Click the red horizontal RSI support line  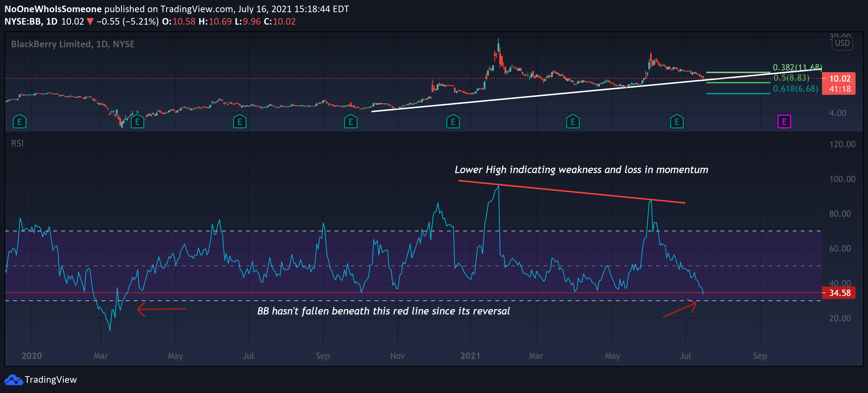pos(413,293)
